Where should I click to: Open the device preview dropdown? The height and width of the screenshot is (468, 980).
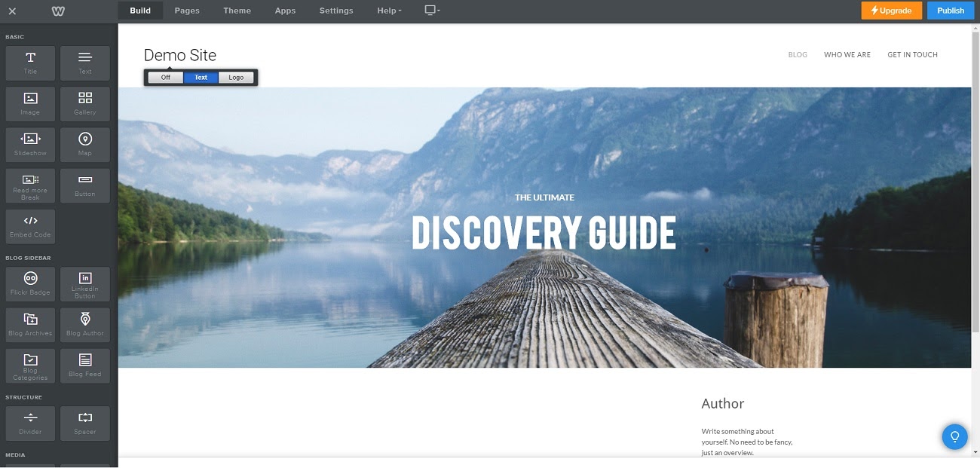[x=431, y=11]
